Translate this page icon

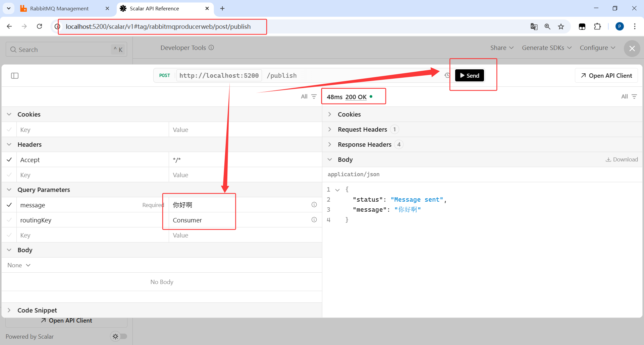(x=534, y=26)
